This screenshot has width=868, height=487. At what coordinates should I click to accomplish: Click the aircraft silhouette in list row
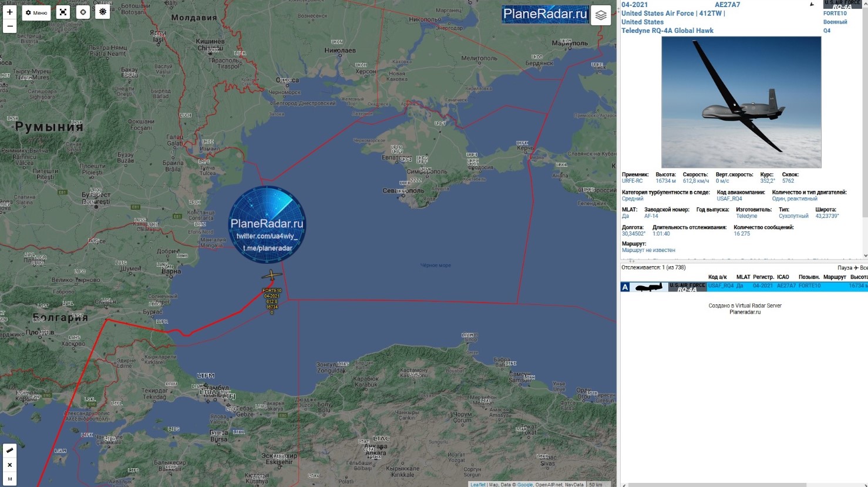tap(649, 287)
